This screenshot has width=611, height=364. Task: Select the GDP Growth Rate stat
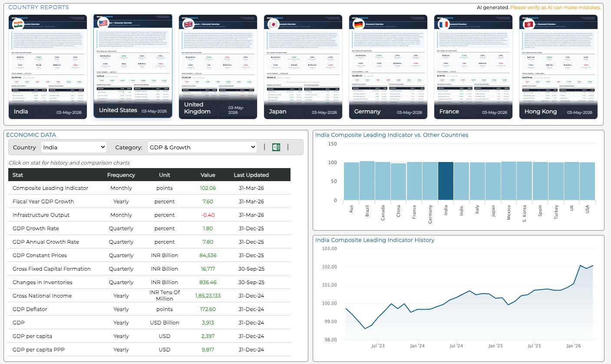[149, 228]
